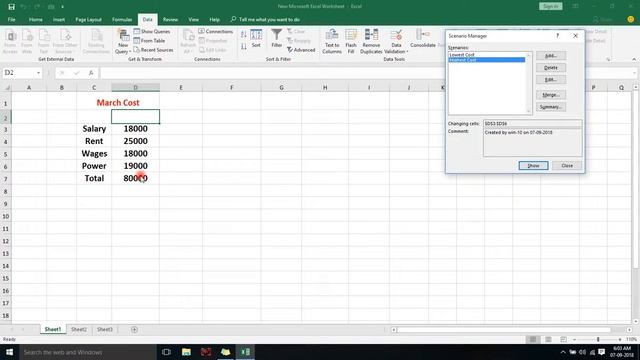640x360 pixels.
Task: Click the Consolidate tool
Action: pyautogui.click(x=423, y=38)
